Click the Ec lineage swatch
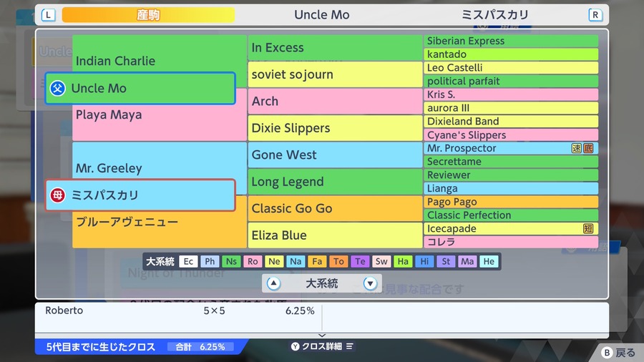This screenshot has width=644, height=362. (x=188, y=261)
